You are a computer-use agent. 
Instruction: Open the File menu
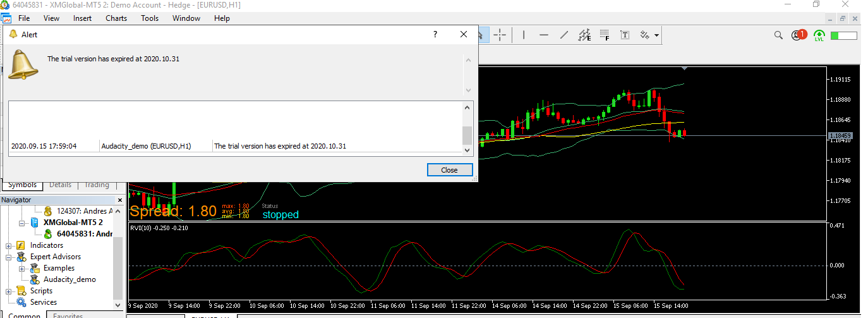click(x=24, y=18)
